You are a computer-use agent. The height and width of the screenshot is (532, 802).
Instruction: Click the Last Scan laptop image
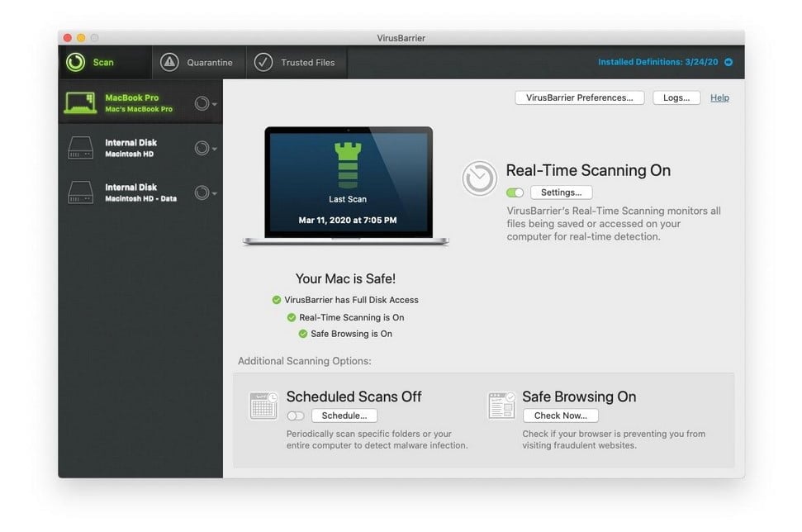[x=346, y=186]
